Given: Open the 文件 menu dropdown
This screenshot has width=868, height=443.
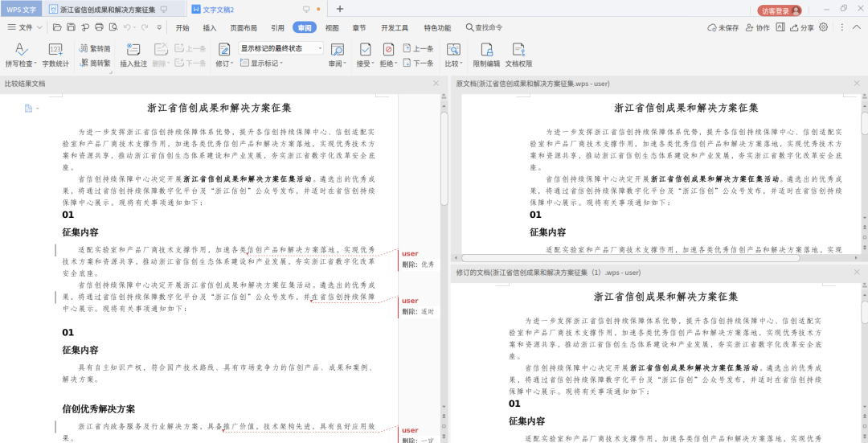Looking at the screenshot, I should (26, 27).
